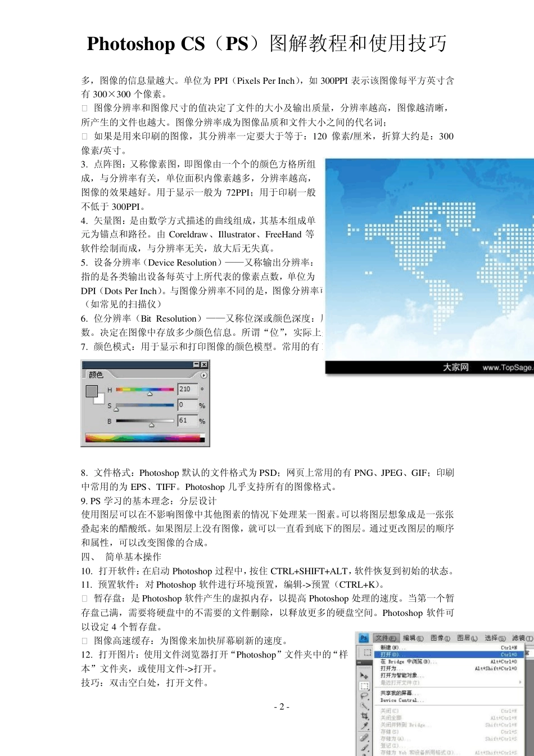
Task: Choose 共享我的屏幕... menu entry
Action: (449, 693)
